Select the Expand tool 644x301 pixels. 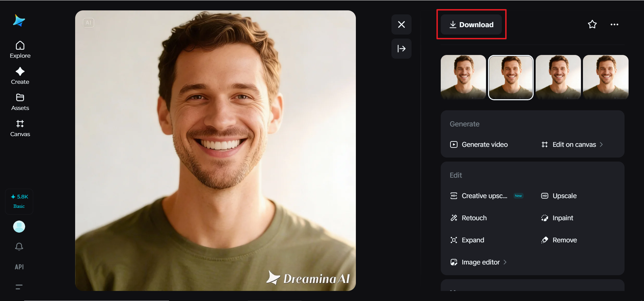tap(467, 240)
